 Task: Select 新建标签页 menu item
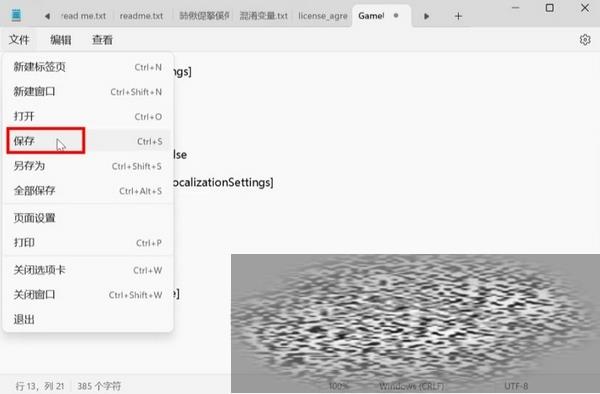[88, 67]
